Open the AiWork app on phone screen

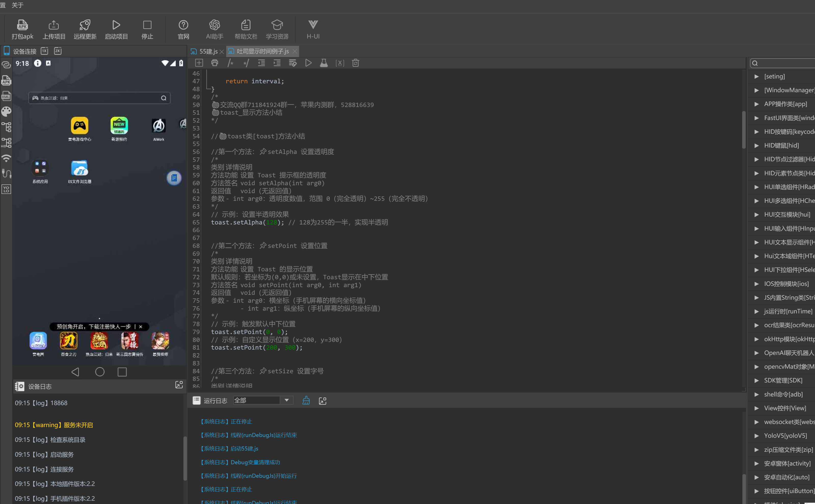click(x=159, y=129)
